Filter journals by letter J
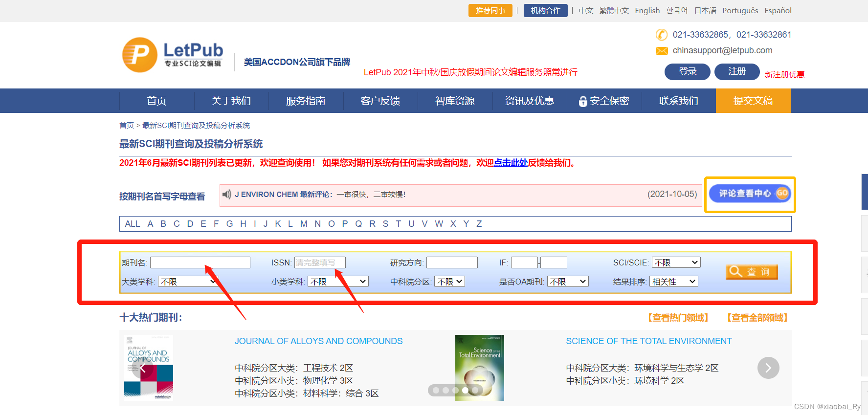This screenshot has width=868, height=415. pos(266,224)
